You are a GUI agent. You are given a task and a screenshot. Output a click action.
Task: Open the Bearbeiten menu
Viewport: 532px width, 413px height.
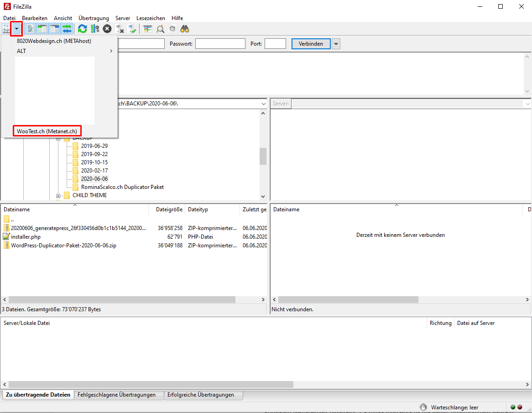click(35, 18)
